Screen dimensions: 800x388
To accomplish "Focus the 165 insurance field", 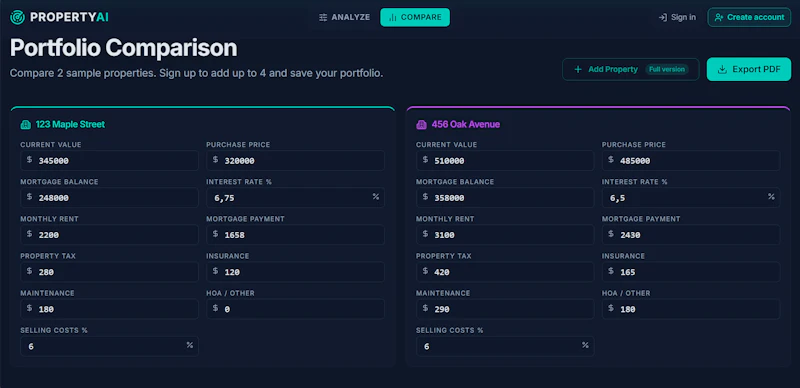I will 691,272.
